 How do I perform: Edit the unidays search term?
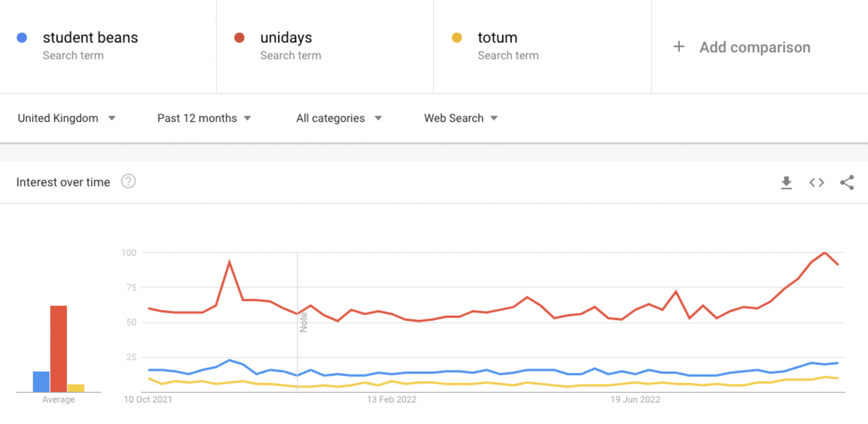tap(286, 37)
